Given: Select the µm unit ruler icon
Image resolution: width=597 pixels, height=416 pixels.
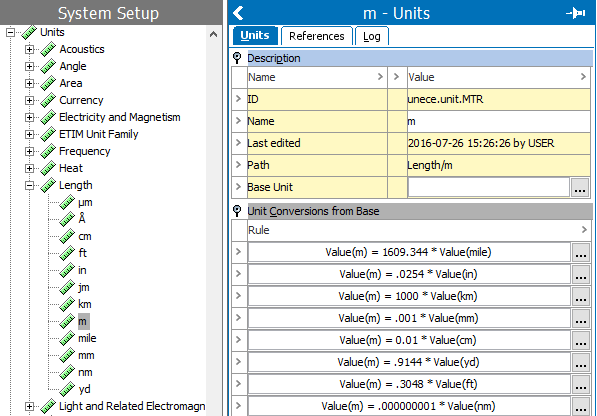Looking at the screenshot, I should [67, 202].
